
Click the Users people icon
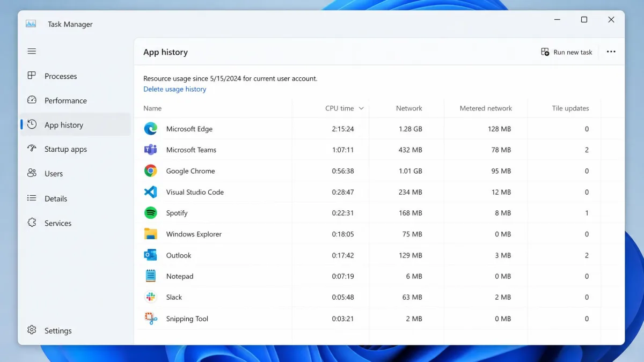point(32,173)
